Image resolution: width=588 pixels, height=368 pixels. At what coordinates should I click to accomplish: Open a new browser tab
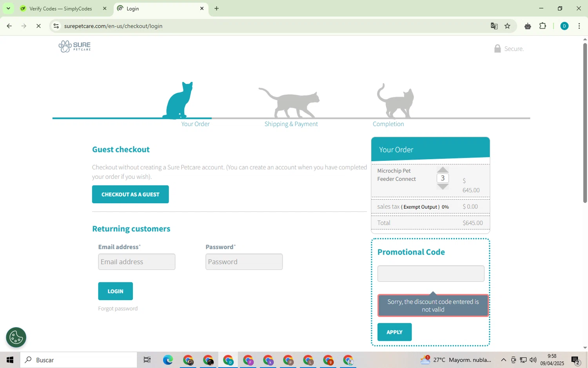216,8
